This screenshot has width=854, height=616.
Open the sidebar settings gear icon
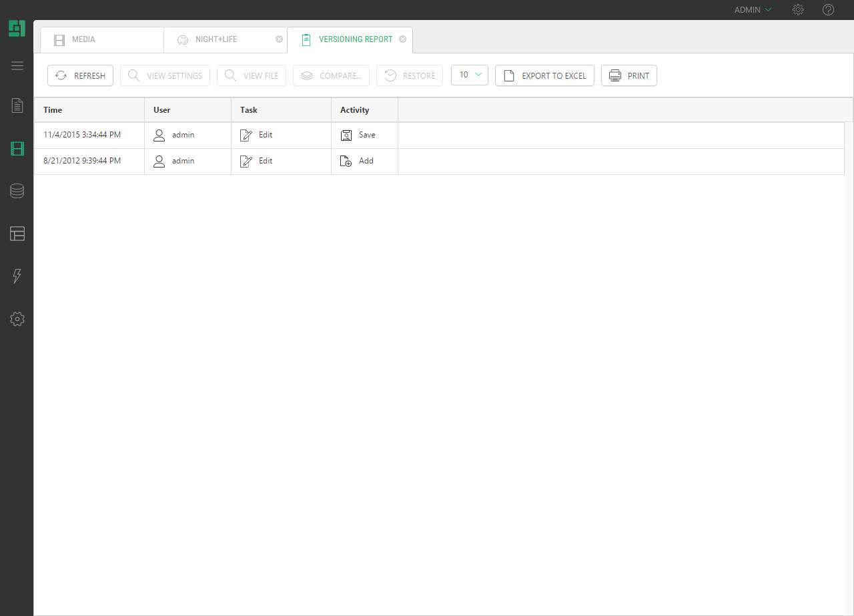pyautogui.click(x=17, y=319)
